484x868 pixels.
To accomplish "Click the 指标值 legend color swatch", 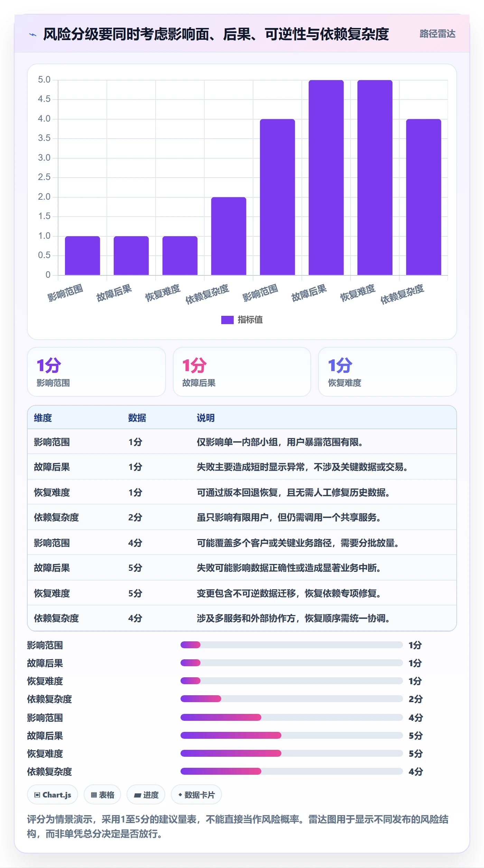I will [x=227, y=320].
